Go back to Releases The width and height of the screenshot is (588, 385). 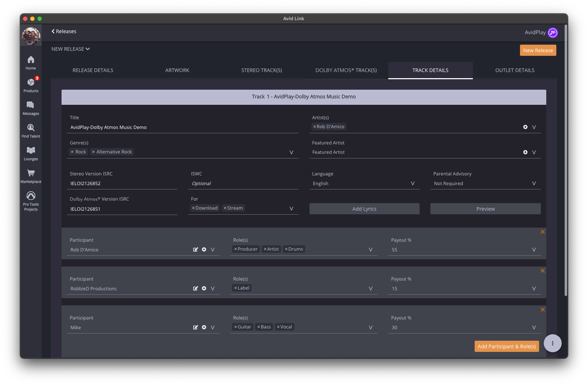click(x=64, y=31)
